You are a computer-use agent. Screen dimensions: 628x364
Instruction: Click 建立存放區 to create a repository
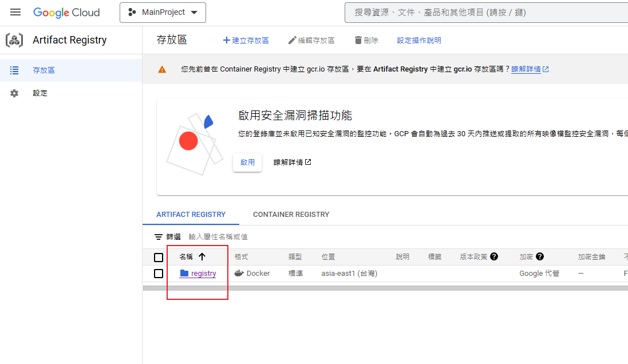(x=246, y=41)
